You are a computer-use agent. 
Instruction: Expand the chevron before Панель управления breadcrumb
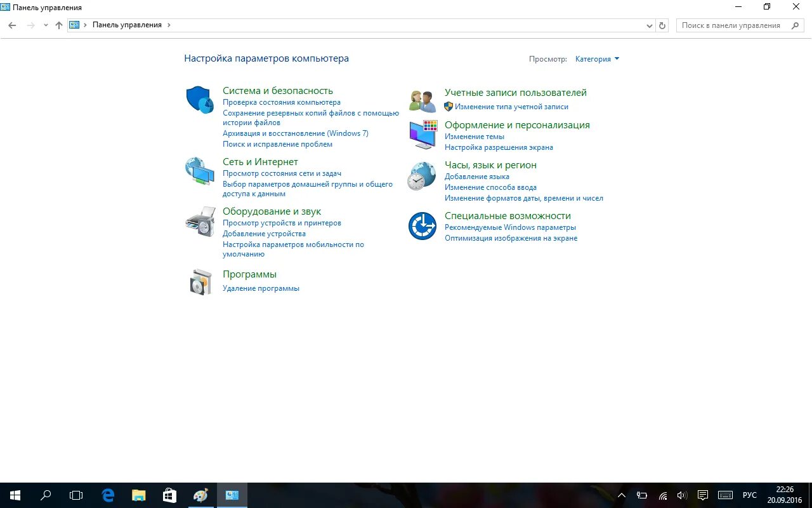[86, 25]
